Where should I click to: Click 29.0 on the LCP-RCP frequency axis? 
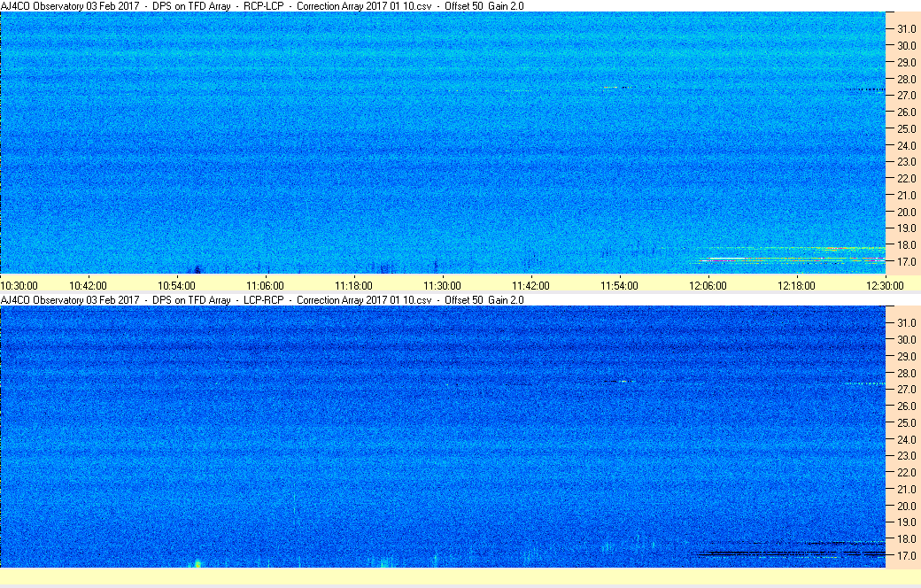(906, 357)
